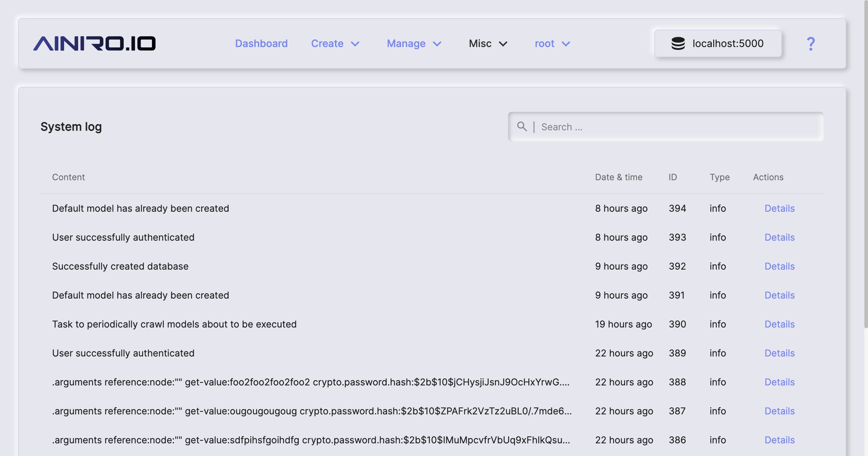Type in the system log search field
This screenshot has width=868, height=456.
coord(676,127)
